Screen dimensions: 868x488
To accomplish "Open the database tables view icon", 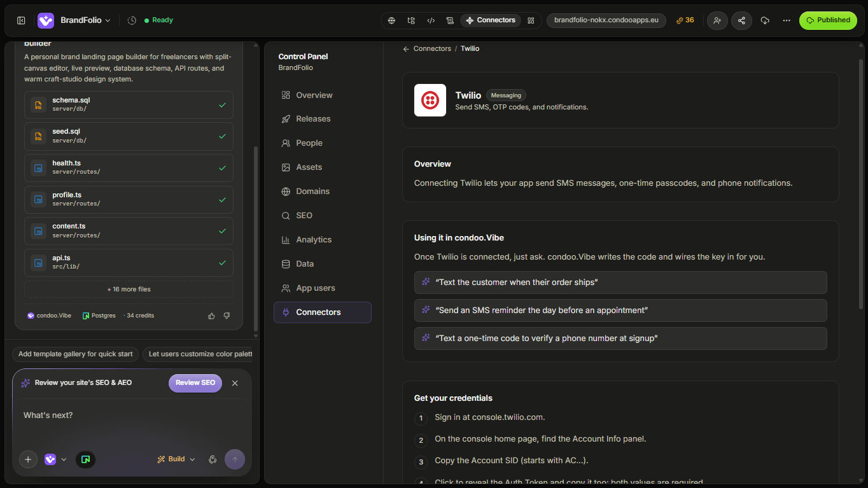I will (x=450, y=20).
